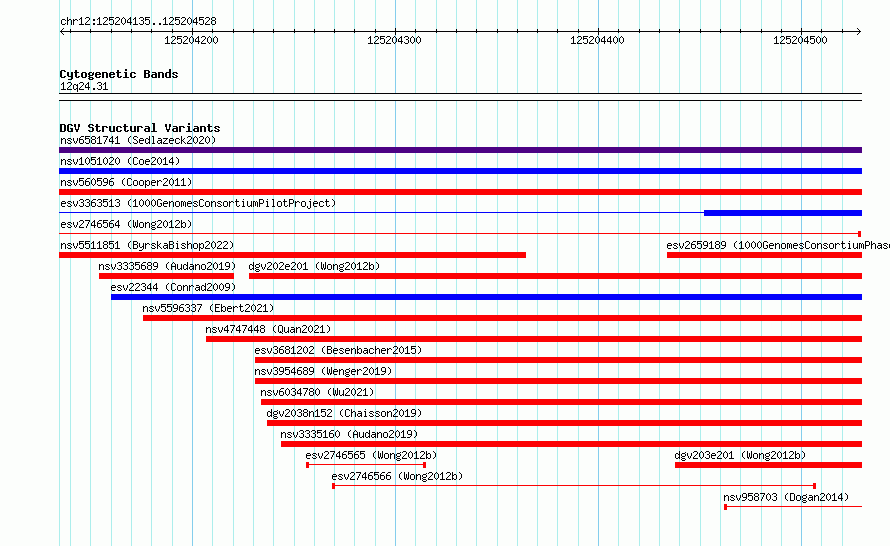This screenshot has height=546, width=890.
Task: Open nsv5596337 (Ebert2021) label
Action: click(x=208, y=308)
